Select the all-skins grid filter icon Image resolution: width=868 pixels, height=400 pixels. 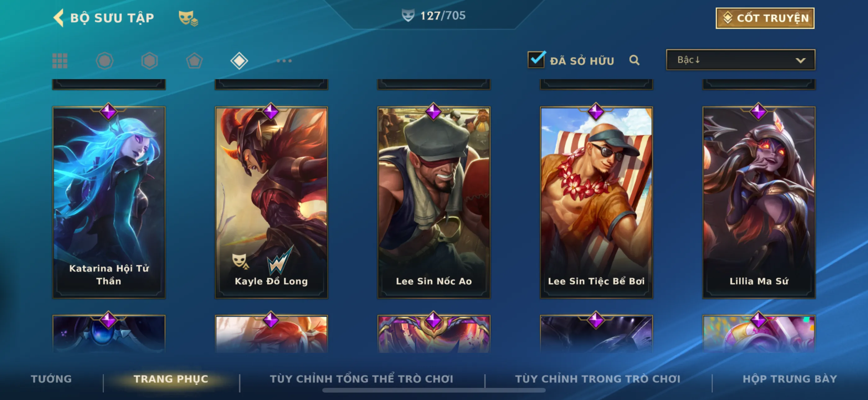tap(60, 61)
